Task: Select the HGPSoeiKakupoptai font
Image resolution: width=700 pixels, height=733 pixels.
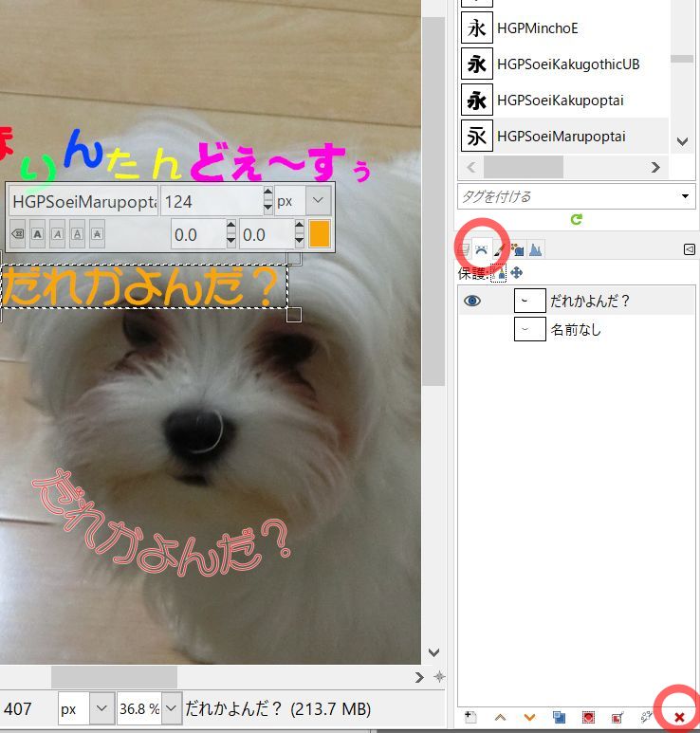Action: pos(560,100)
